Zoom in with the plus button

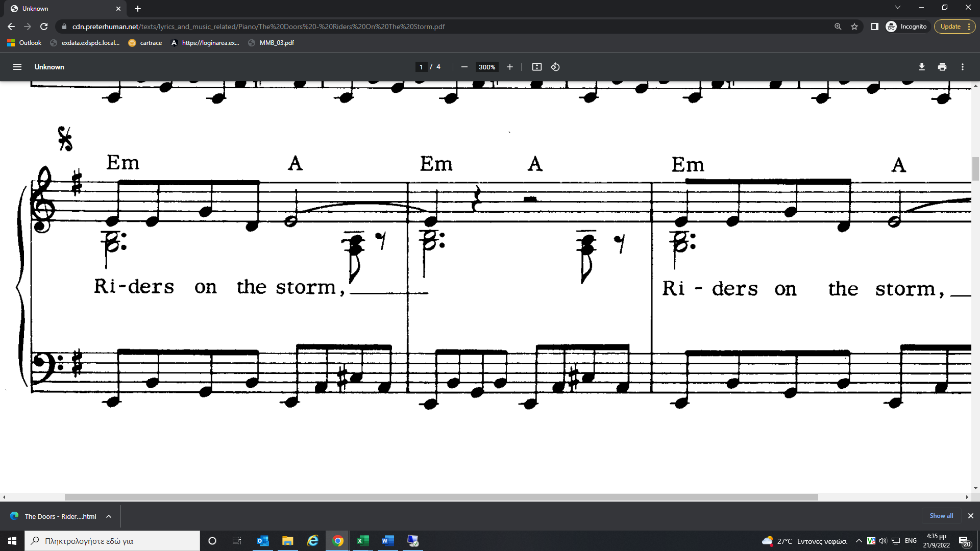tap(509, 67)
